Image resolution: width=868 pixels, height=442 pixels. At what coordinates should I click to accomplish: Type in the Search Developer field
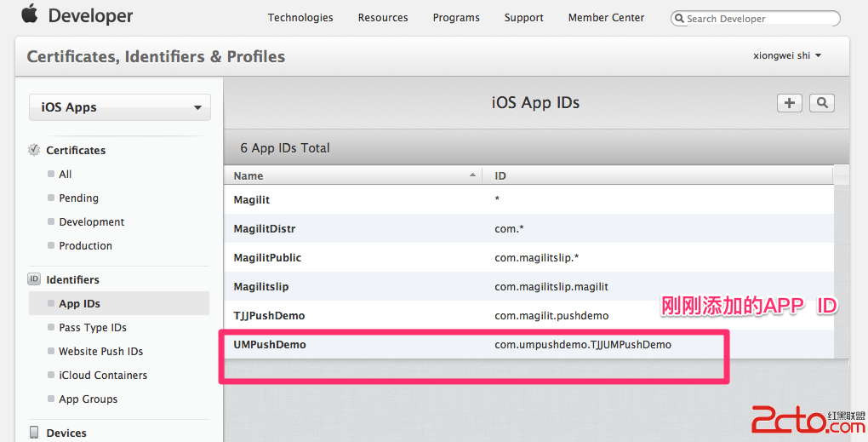pos(757,19)
